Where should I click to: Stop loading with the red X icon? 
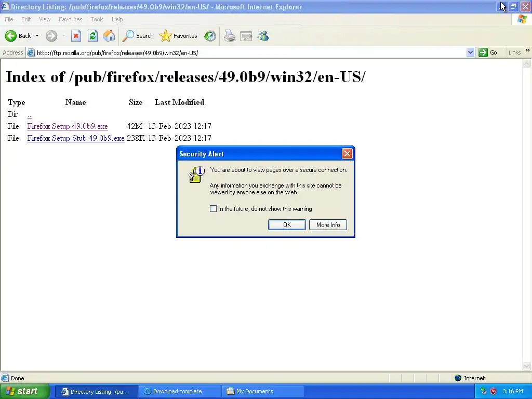coord(76,36)
